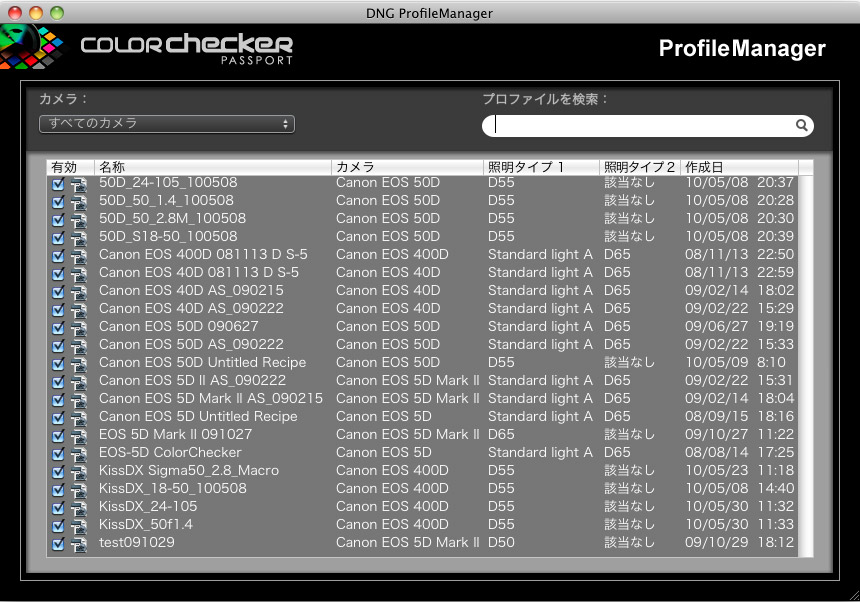Click the Canon EOS 5D II AS_090222 name
Screen dimensions: 860x602
193,380
